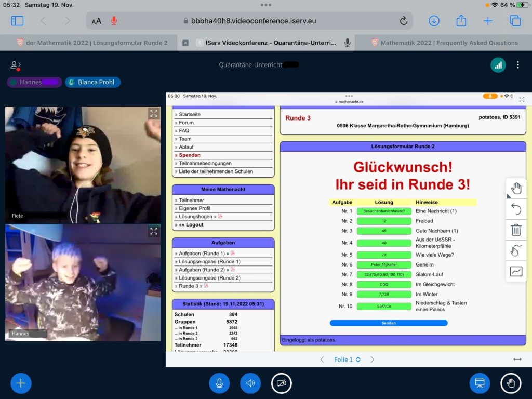
Task: Leave the audio with the speaker button
Action: coord(250,383)
